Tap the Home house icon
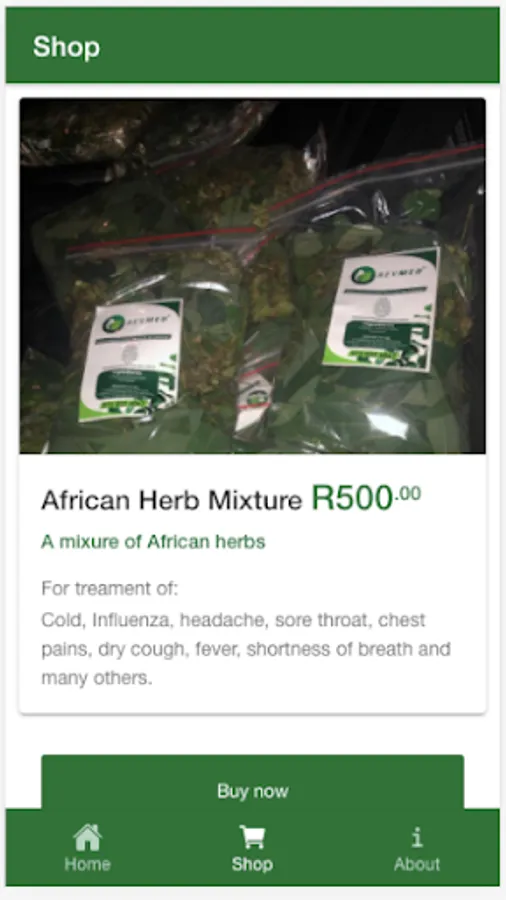The image size is (506, 900). click(88, 837)
